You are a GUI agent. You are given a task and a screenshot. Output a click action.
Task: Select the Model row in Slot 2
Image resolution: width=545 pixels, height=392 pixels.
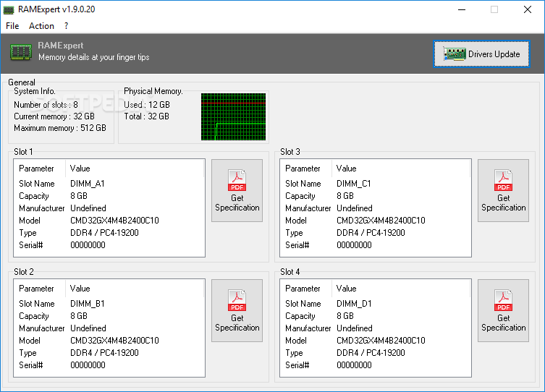click(x=109, y=341)
